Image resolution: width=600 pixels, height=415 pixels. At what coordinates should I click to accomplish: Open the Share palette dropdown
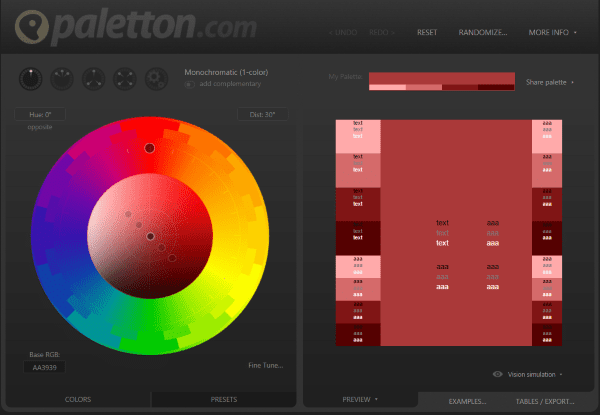[549, 82]
